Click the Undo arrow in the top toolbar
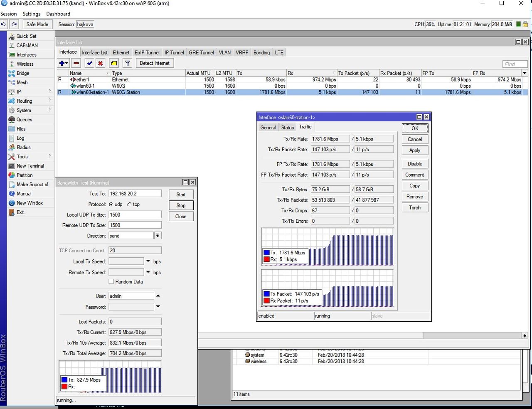This screenshot has width=532, height=409. pos(3,24)
